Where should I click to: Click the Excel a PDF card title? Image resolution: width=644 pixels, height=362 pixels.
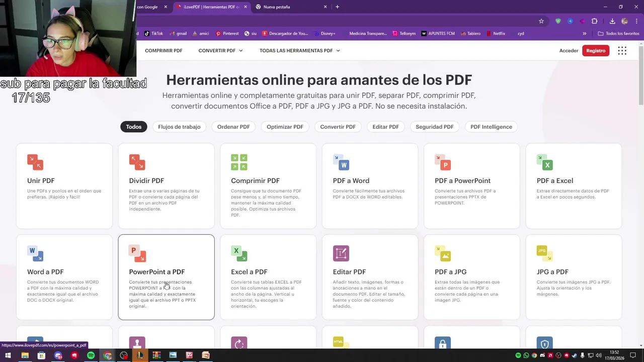tap(249, 272)
